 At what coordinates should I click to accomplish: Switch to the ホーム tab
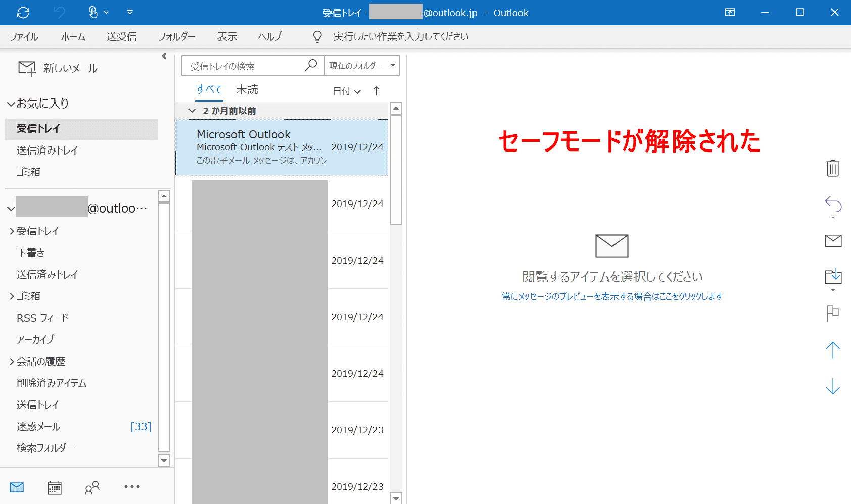click(73, 37)
